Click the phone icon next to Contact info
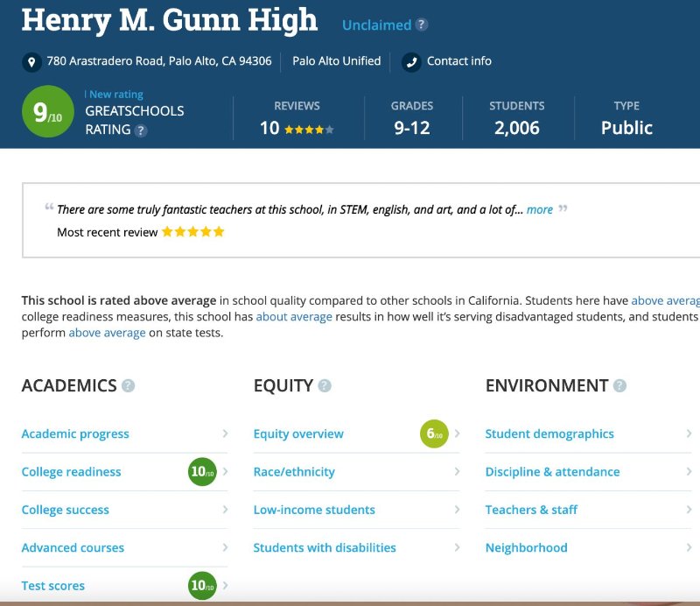 pyautogui.click(x=410, y=62)
